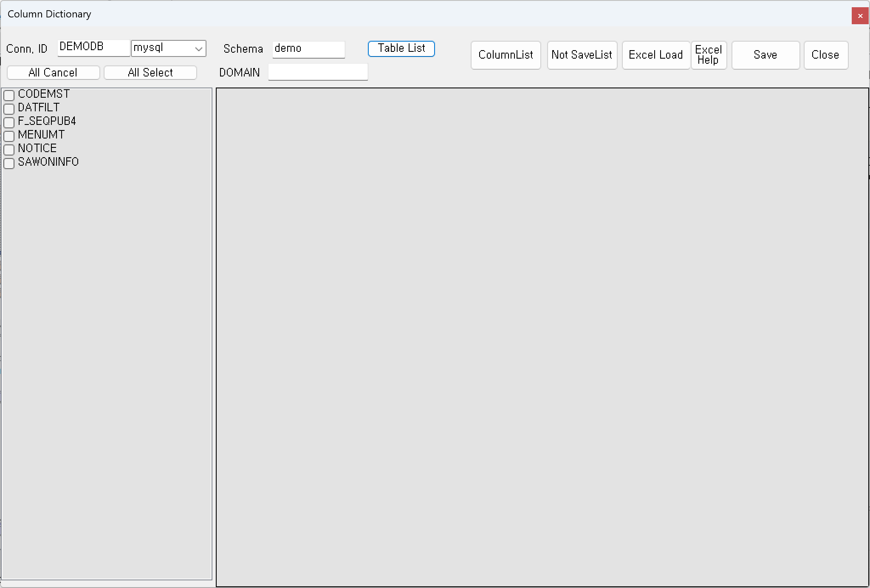Check the DATFILT table checkbox
Viewport: 870px width, 588px height.
point(9,109)
